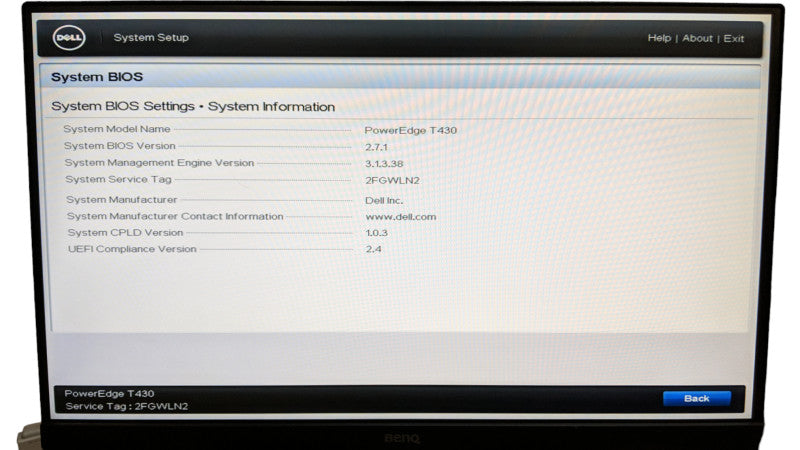
Task: Select the System CPLD Version label
Action: pyautogui.click(x=126, y=233)
